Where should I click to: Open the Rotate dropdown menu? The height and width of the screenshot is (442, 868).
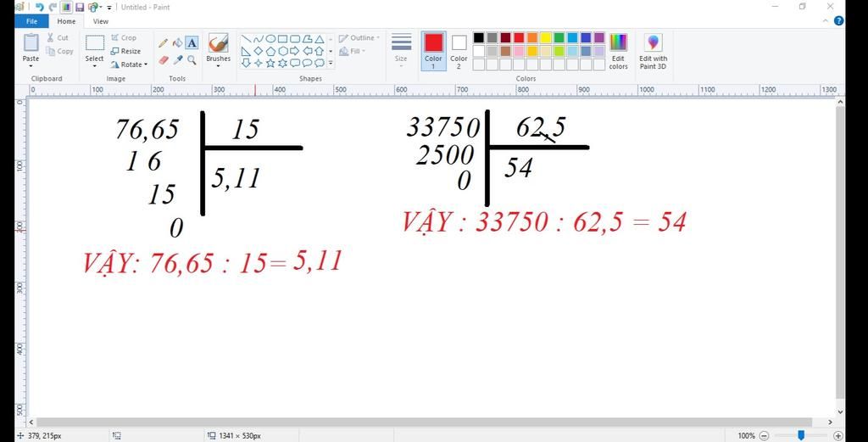click(129, 64)
